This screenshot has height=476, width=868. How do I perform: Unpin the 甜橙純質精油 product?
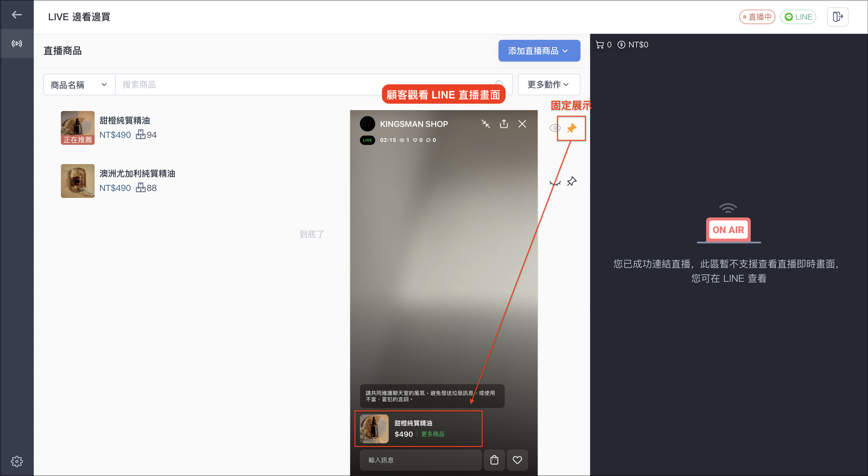571,128
